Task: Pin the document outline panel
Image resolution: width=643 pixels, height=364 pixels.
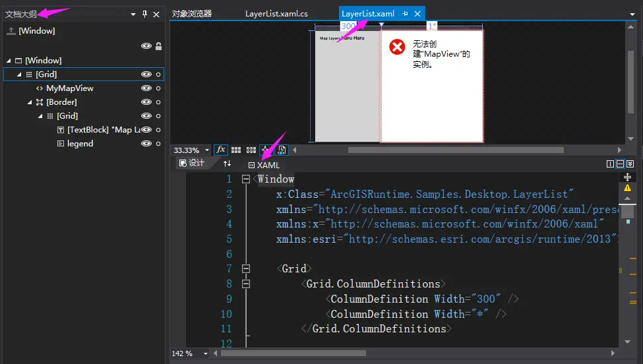Action: click(144, 14)
